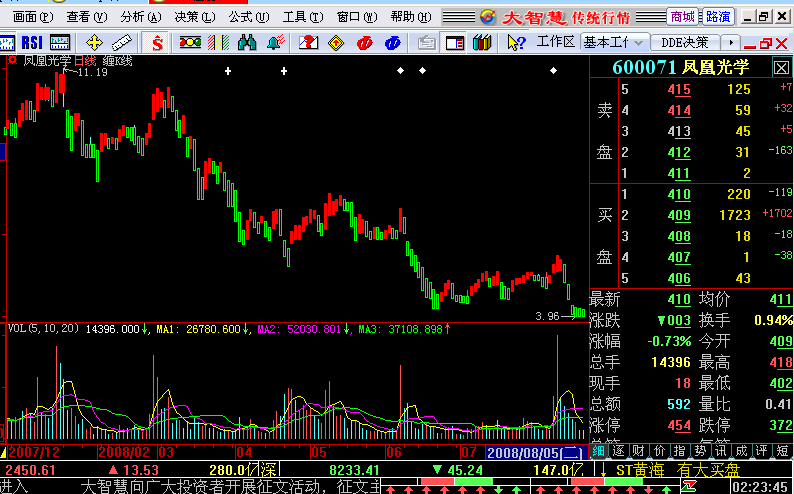The height and width of the screenshot is (494, 794).
Task: Click the first plus marker atop the chart
Action: [228, 71]
